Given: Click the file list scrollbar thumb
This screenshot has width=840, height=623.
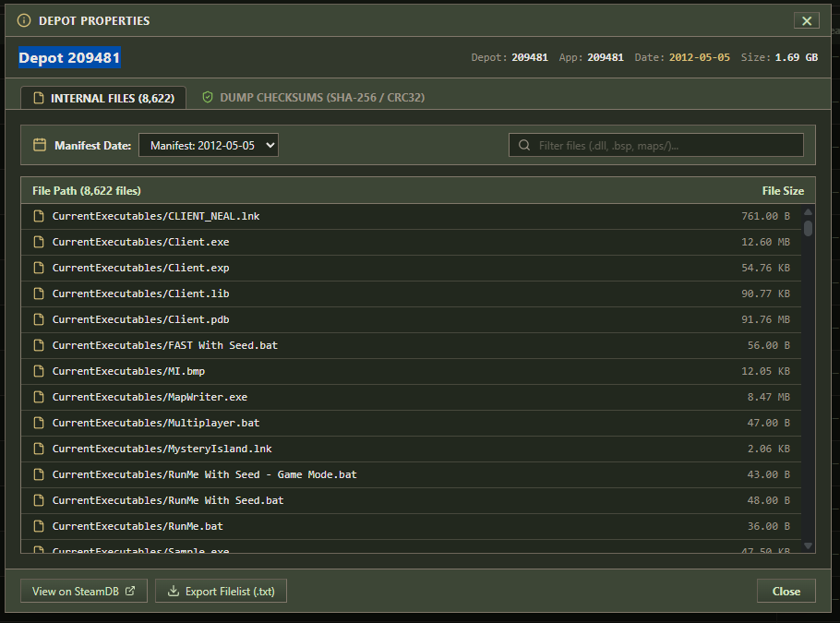Looking at the screenshot, I should [808, 228].
